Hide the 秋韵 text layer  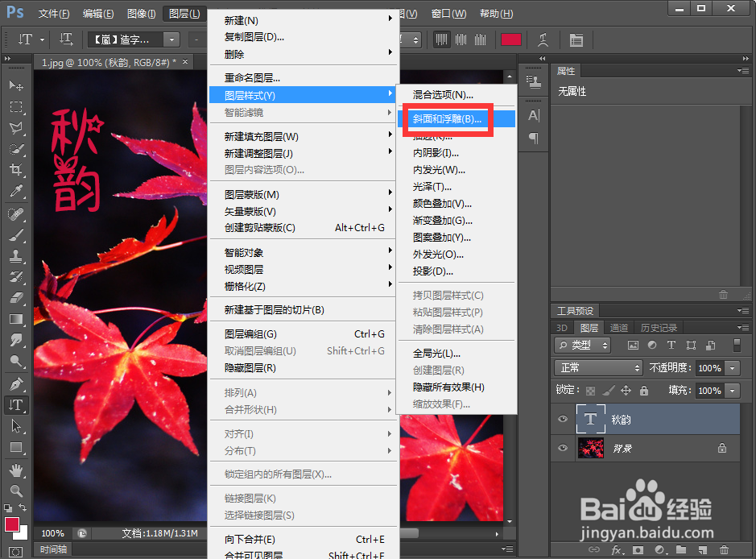(x=562, y=418)
